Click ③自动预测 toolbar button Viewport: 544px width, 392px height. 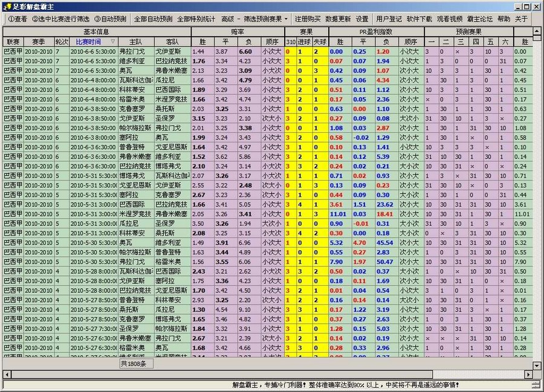(x=111, y=19)
